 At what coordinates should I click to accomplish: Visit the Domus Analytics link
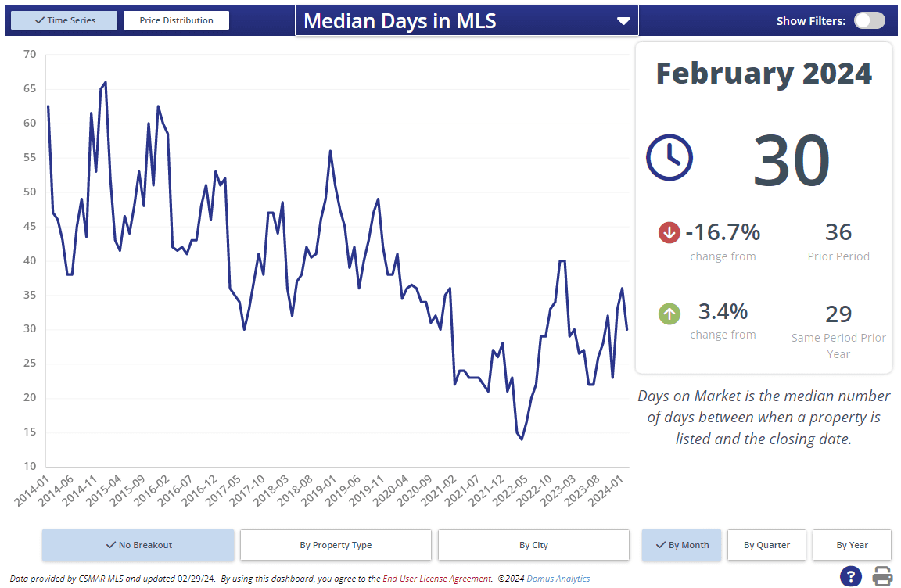click(558, 579)
